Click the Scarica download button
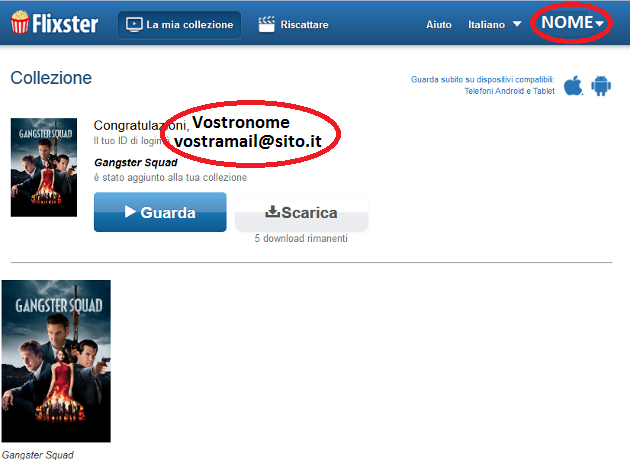The width and height of the screenshot is (630, 460). coord(301,212)
